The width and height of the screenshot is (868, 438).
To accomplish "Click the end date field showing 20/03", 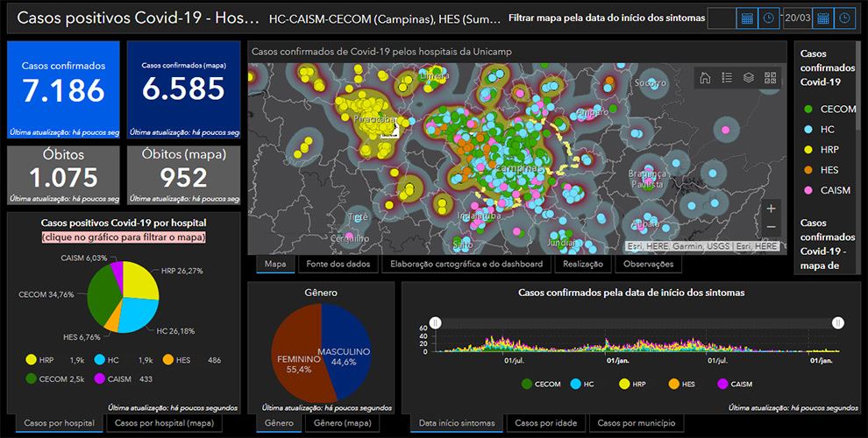I will (797, 18).
